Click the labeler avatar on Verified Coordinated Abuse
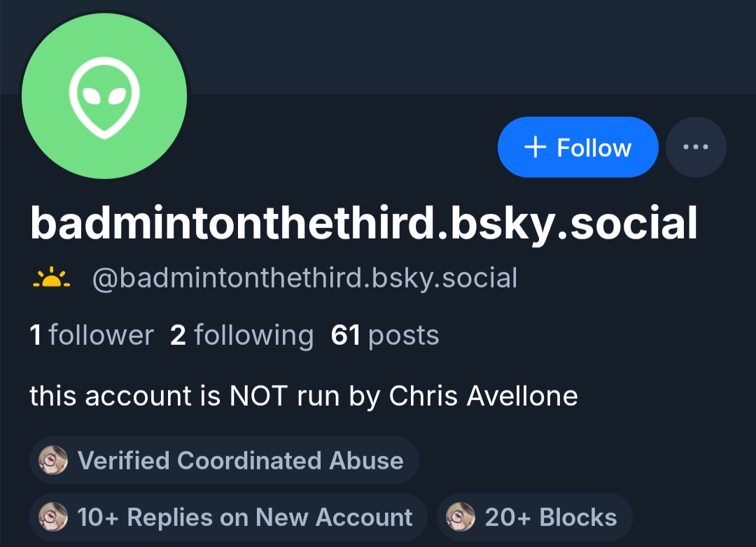Image resolution: width=756 pixels, height=547 pixels. 54,460
